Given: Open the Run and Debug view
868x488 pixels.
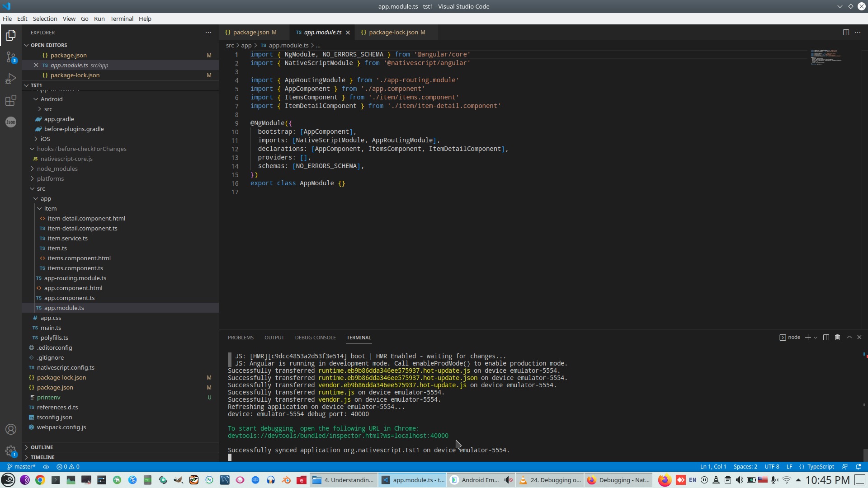Looking at the screenshot, I should 11,79.
